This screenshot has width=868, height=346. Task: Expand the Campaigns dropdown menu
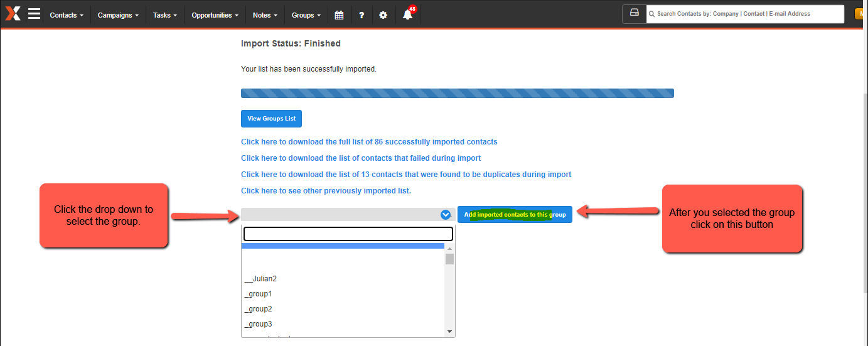click(118, 15)
